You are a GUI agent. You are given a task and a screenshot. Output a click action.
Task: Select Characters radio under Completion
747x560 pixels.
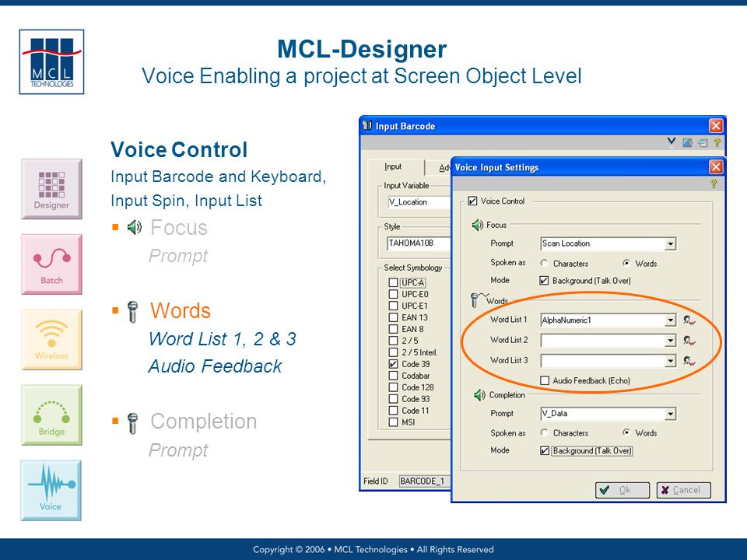click(544, 433)
